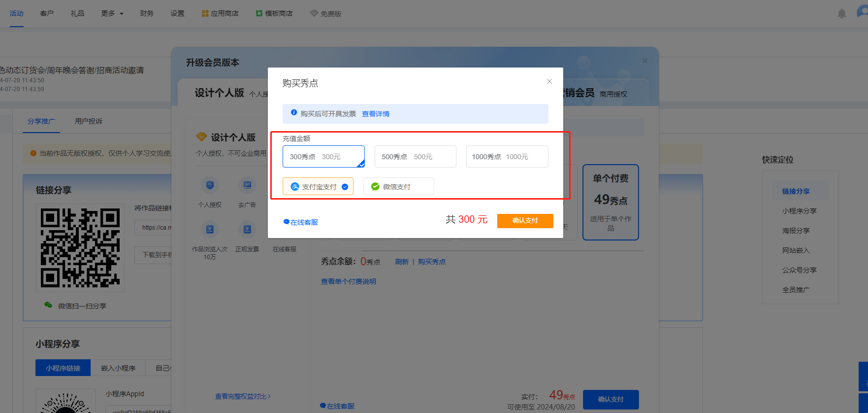This screenshot has width=868, height=413.
Task: Click the info icon beside 购买后可开具发票
Action: point(294,112)
